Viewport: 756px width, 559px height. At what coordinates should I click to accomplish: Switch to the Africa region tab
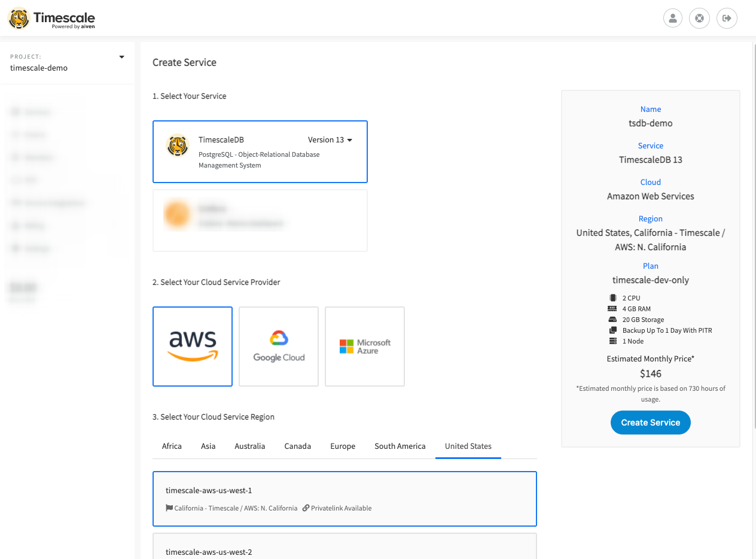click(x=172, y=446)
